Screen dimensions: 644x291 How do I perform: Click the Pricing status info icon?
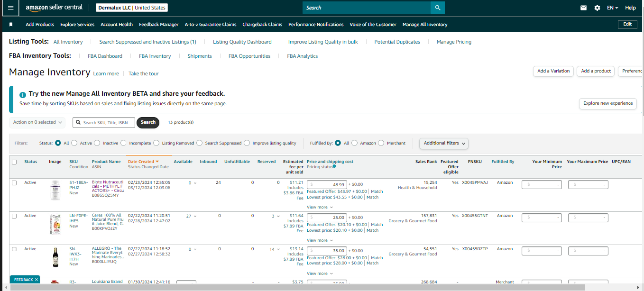[x=334, y=166]
